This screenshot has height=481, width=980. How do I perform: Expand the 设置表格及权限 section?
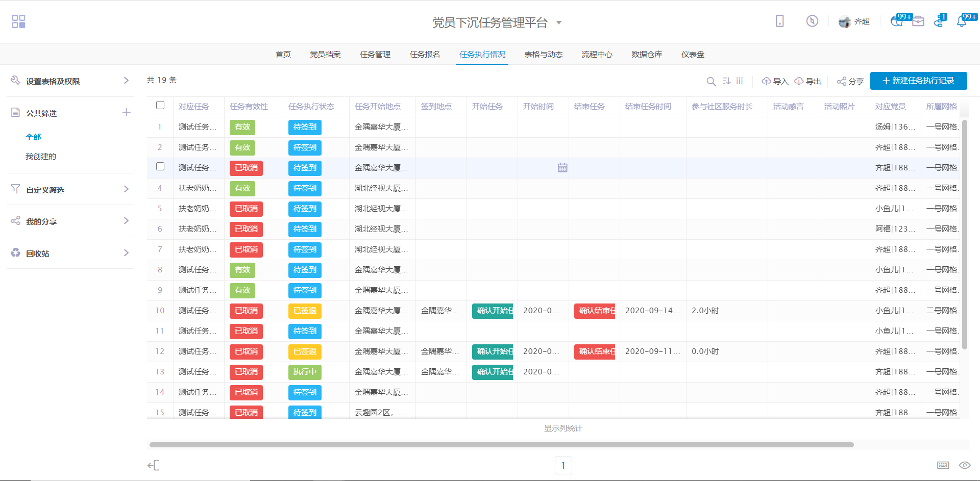(x=126, y=81)
